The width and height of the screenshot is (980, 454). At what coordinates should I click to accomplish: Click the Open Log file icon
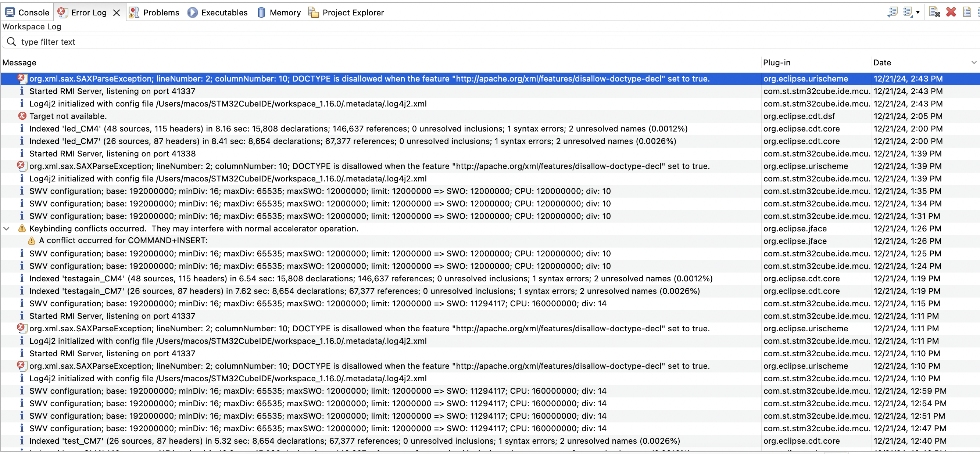(967, 12)
